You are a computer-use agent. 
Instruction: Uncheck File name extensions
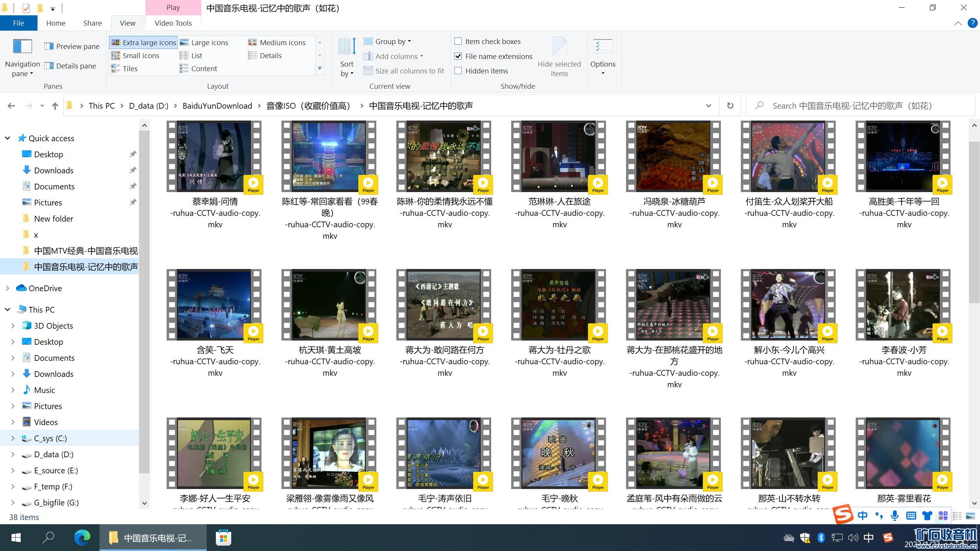[458, 56]
